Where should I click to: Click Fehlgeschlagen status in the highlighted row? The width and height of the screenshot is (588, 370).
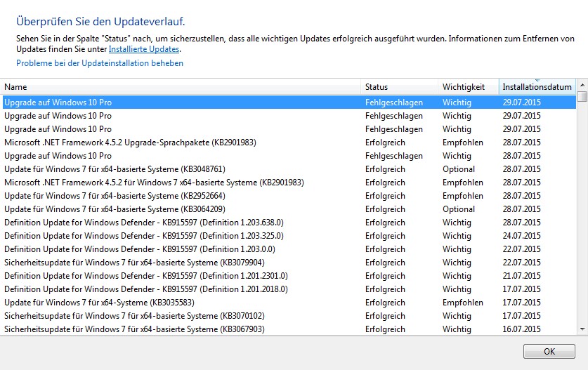point(393,103)
